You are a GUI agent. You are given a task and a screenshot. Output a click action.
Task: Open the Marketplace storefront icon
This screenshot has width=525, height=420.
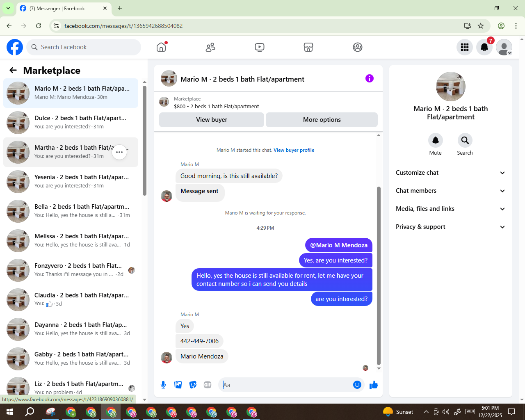[x=308, y=47]
